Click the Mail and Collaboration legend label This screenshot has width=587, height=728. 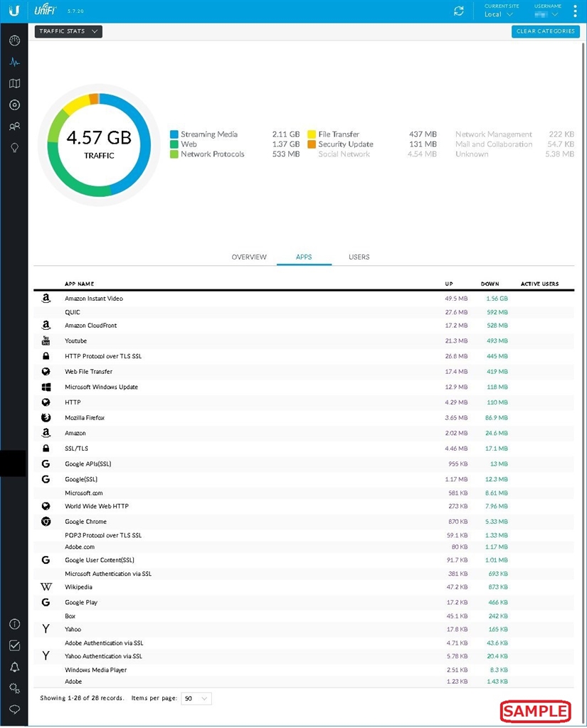[494, 144]
